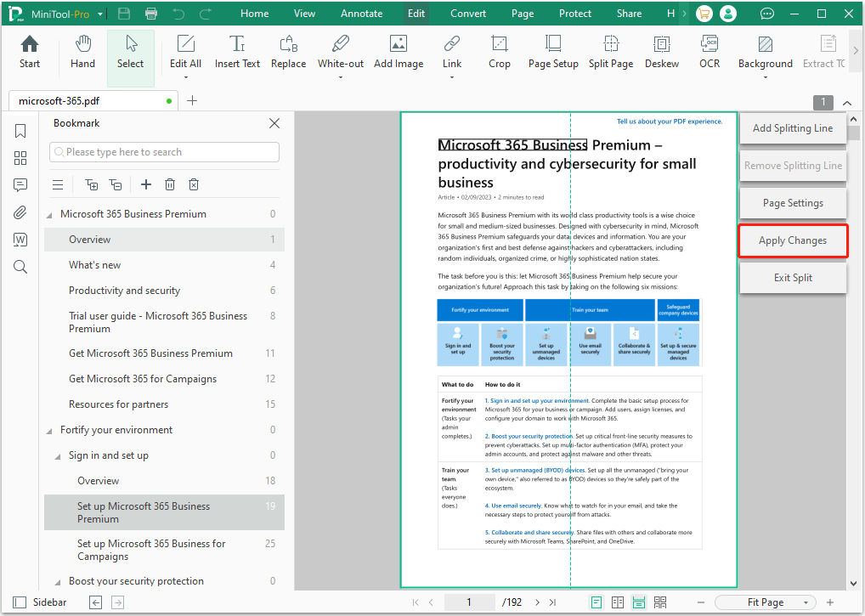
Task: Enable two-page view layout
Action: coord(618,602)
